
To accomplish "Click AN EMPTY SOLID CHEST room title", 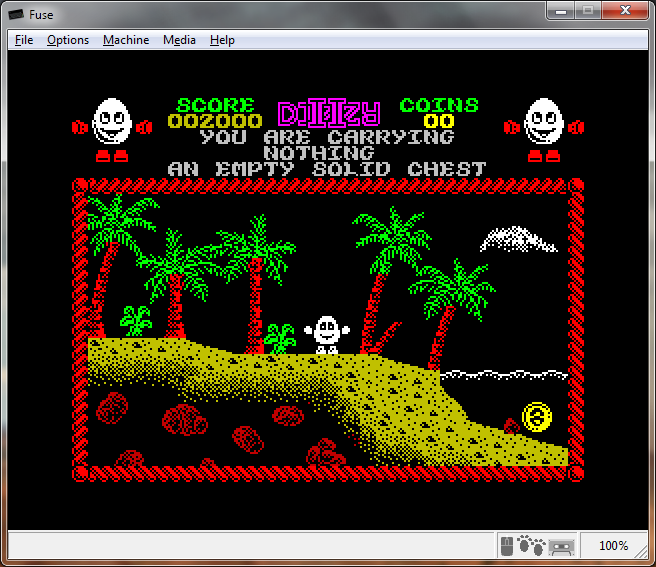I will point(327,169).
